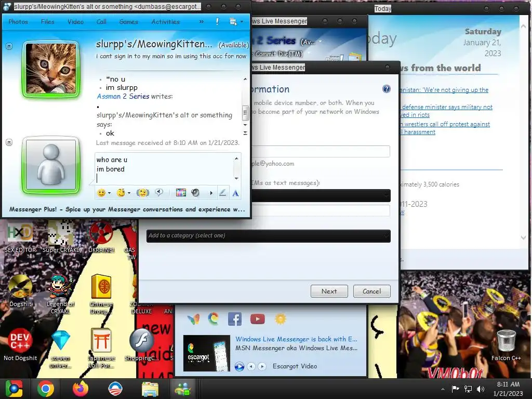Open 'Windows Live Messenger is back' link
The width and height of the screenshot is (532, 399).
point(296,339)
